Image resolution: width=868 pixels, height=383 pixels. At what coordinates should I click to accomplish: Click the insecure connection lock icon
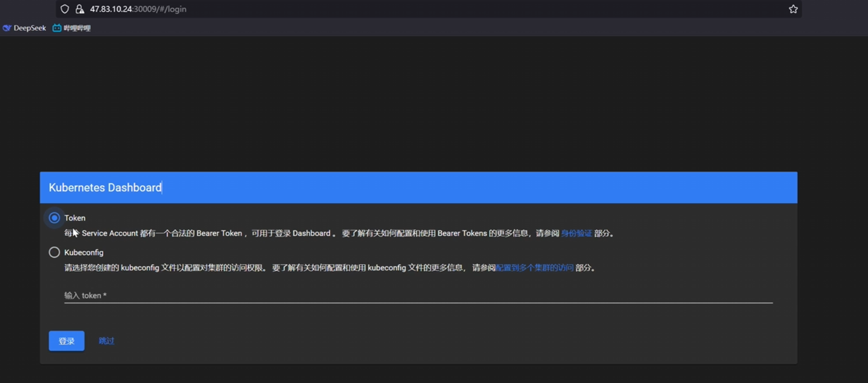pos(80,9)
